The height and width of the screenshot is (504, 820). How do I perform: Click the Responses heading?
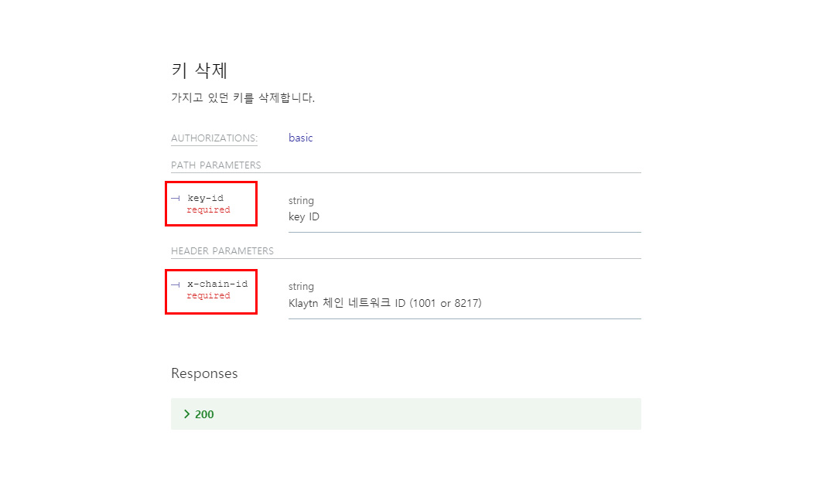point(204,373)
